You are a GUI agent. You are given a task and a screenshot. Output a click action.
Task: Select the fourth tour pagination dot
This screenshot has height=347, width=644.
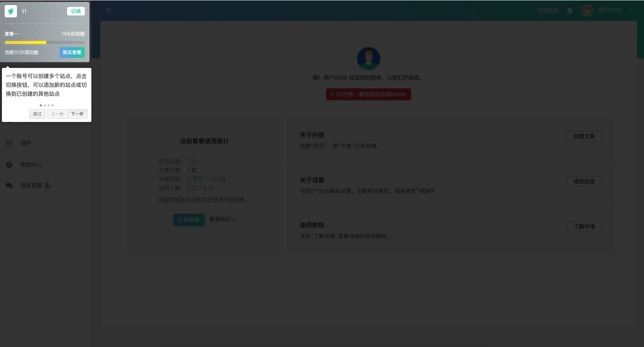[52, 105]
